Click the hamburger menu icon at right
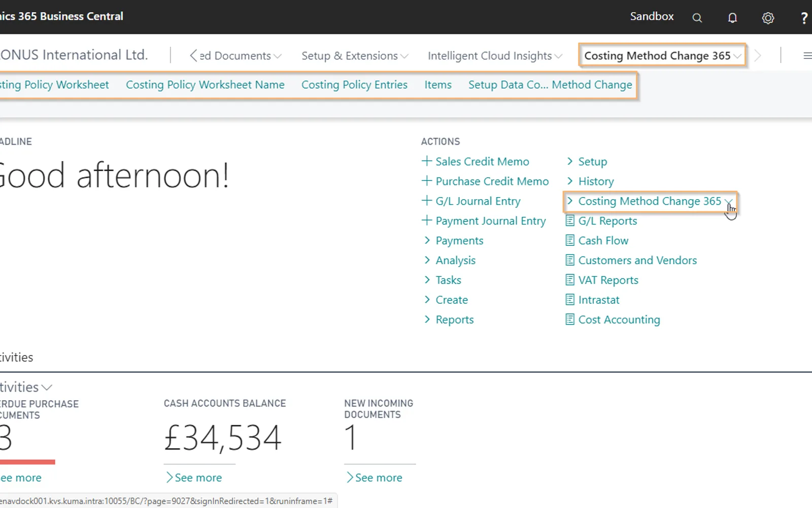812x508 pixels. [807, 56]
